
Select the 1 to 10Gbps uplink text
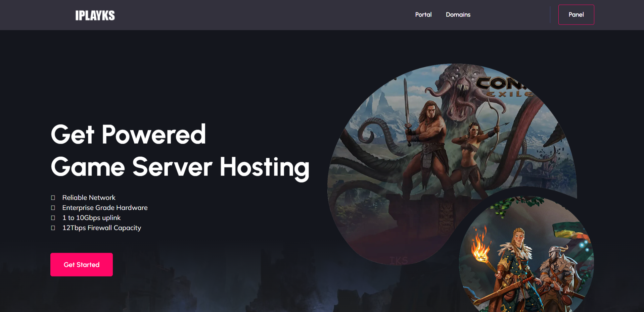91,218
